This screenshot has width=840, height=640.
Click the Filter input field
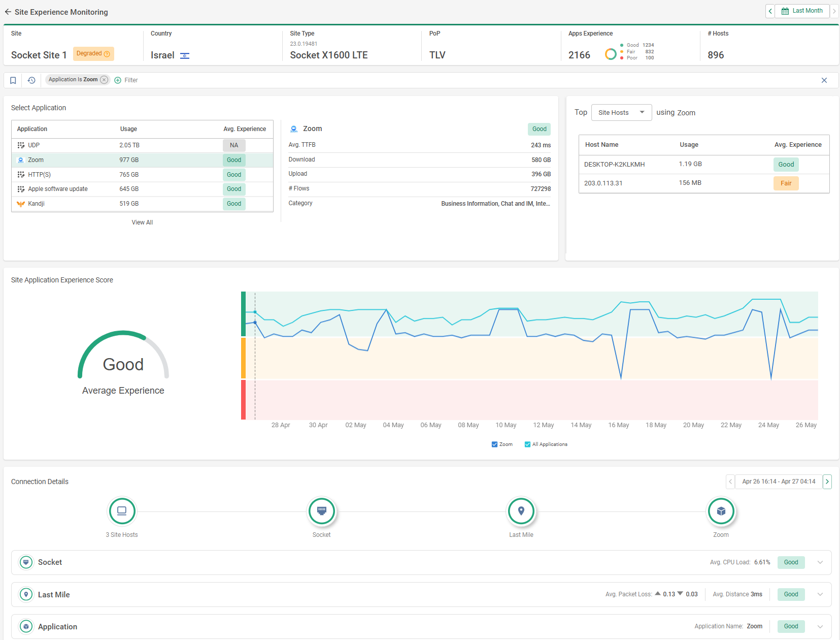click(x=131, y=80)
